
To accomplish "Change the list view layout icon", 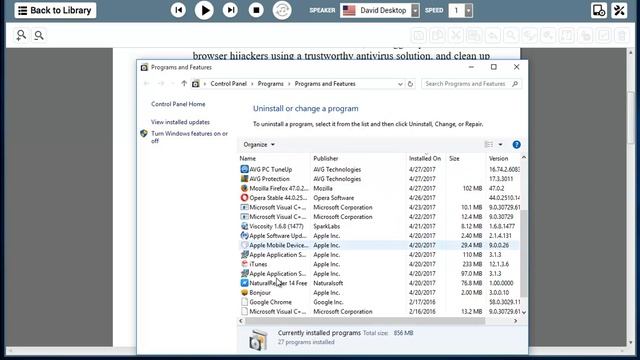I will tap(489, 144).
